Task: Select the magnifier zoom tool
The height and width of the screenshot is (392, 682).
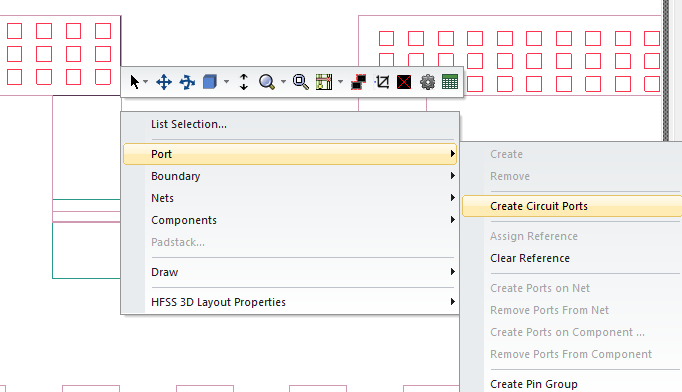Action: click(x=267, y=82)
